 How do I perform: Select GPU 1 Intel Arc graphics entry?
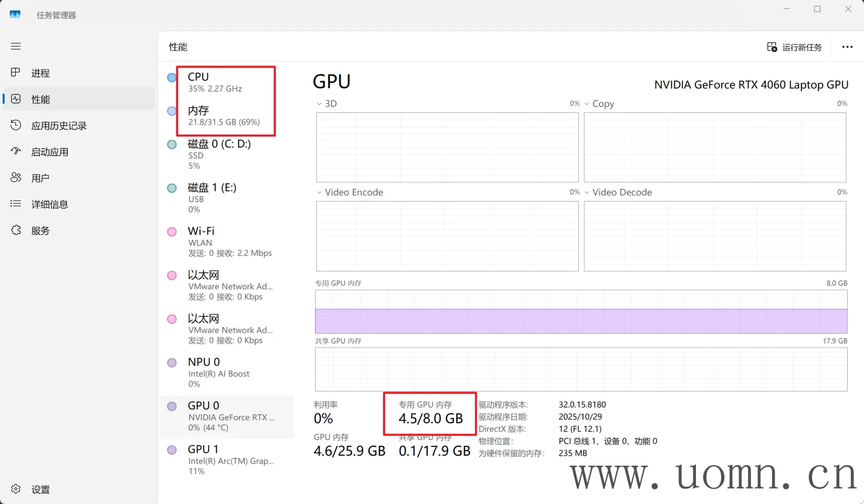(x=227, y=460)
